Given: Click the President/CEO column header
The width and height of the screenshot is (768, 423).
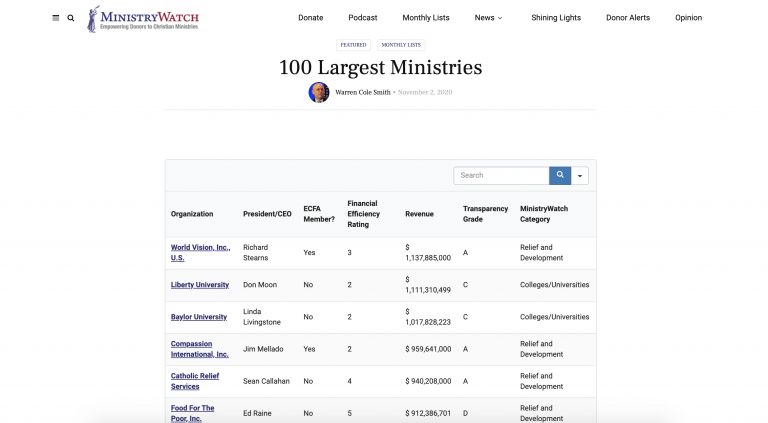Looking at the screenshot, I should (x=267, y=214).
